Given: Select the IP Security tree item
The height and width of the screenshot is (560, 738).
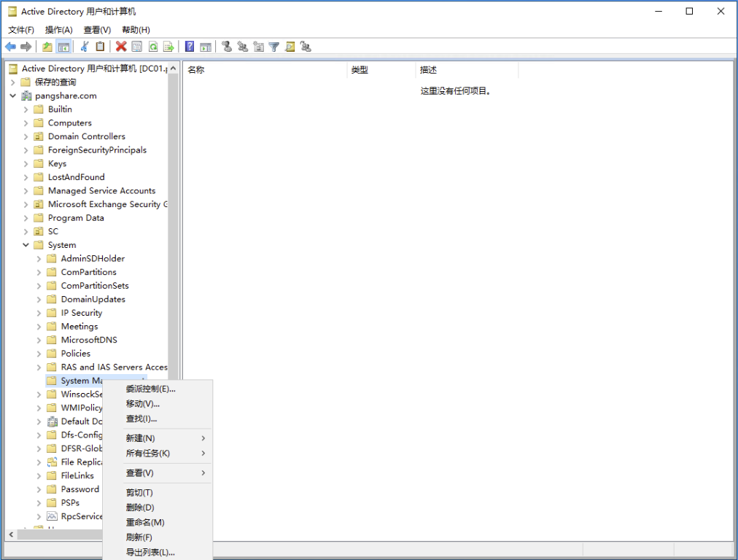Looking at the screenshot, I should coord(82,313).
